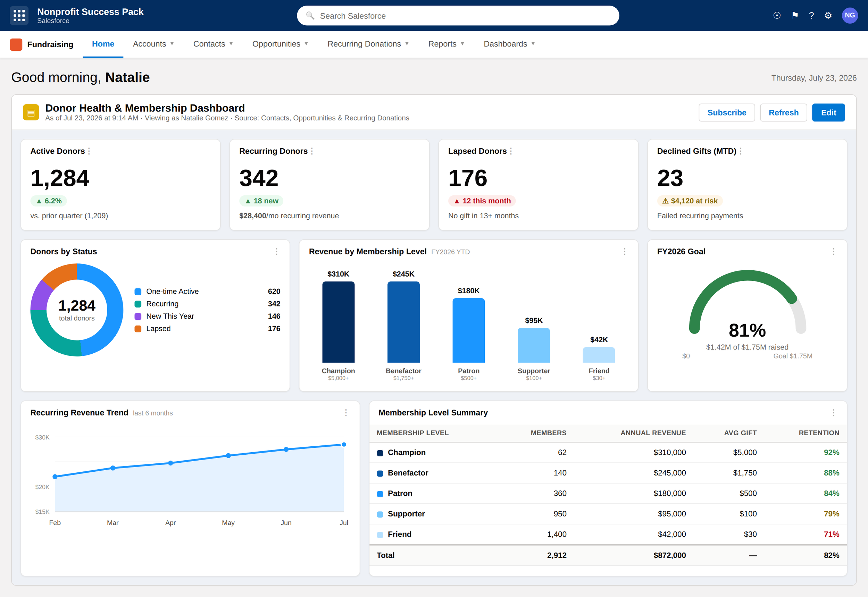The width and height of the screenshot is (868, 597).
Task: Click the 1,284 Active Donors value
Action: [60, 178]
